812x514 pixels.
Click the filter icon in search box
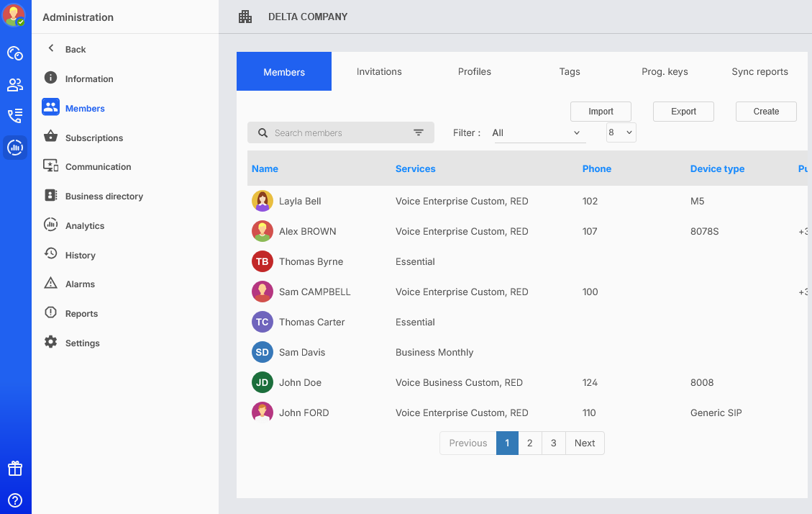(x=419, y=132)
